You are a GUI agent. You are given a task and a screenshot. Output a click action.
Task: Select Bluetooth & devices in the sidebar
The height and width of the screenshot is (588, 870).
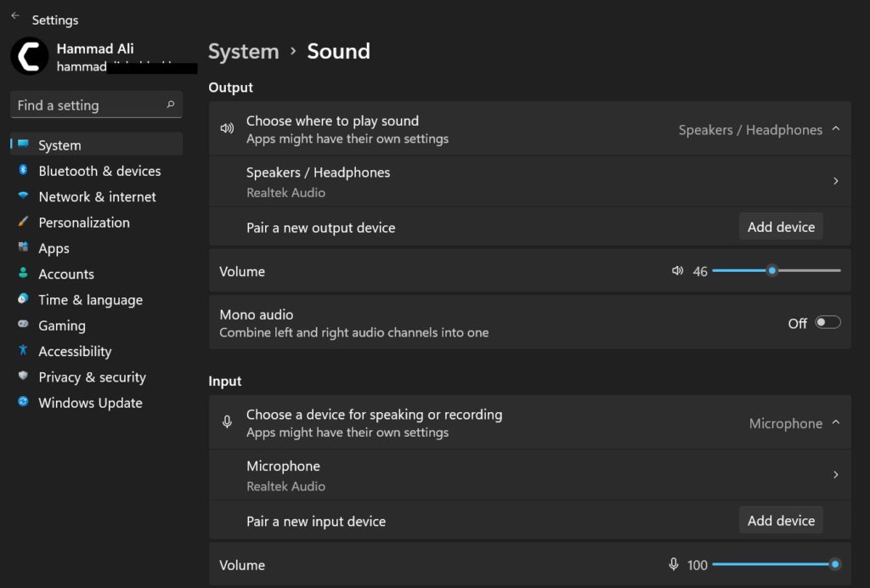point(99,171)
